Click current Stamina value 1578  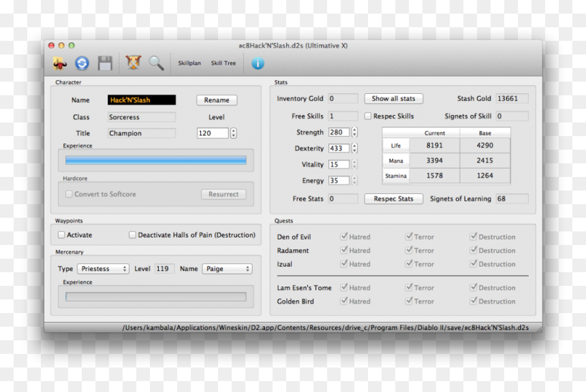click(x=435, y=176)
